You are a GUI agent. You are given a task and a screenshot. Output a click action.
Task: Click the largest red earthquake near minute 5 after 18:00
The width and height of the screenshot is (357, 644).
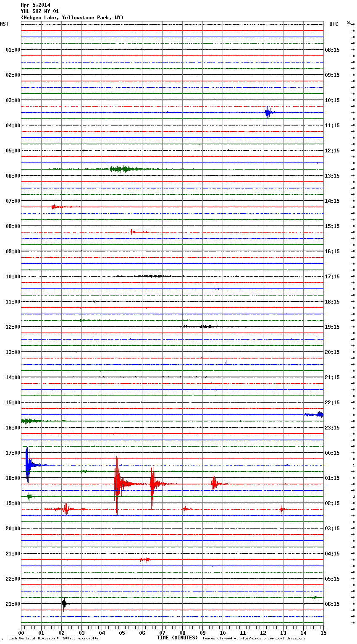pos(118,484)
